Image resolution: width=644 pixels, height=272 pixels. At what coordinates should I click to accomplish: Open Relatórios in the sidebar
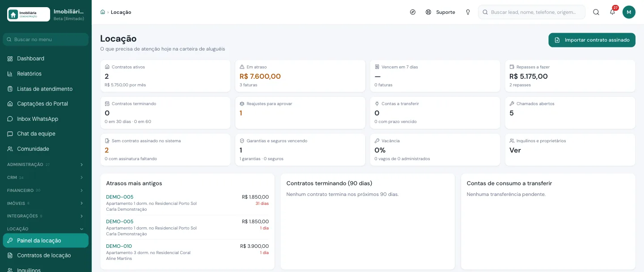point(45,74)
